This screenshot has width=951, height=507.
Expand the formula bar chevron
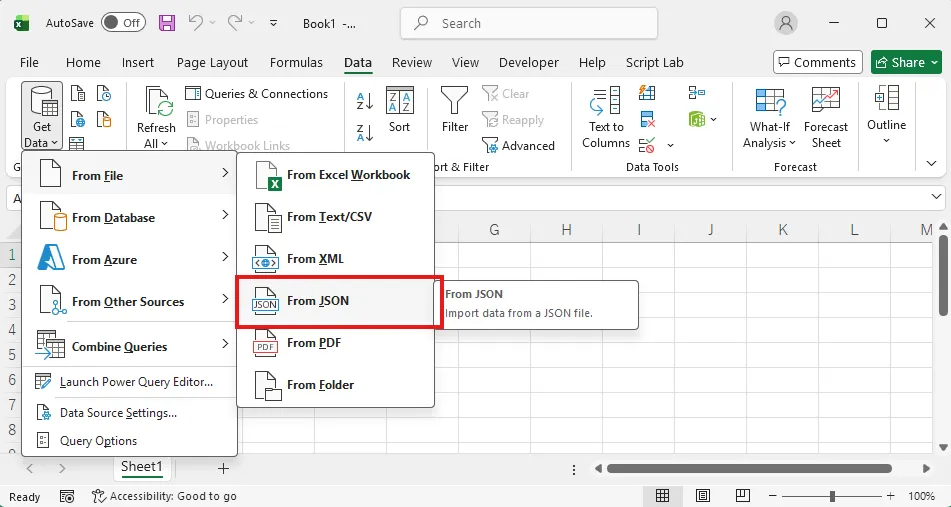(936, 196)
